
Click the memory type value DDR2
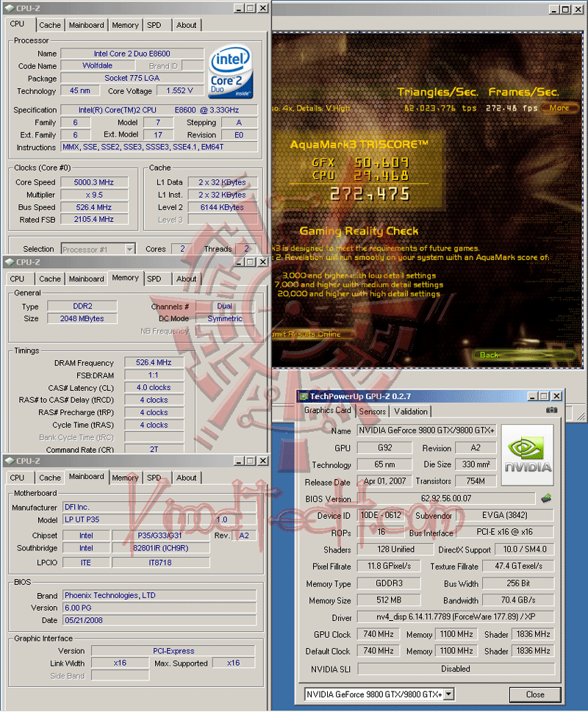point(82,306)
